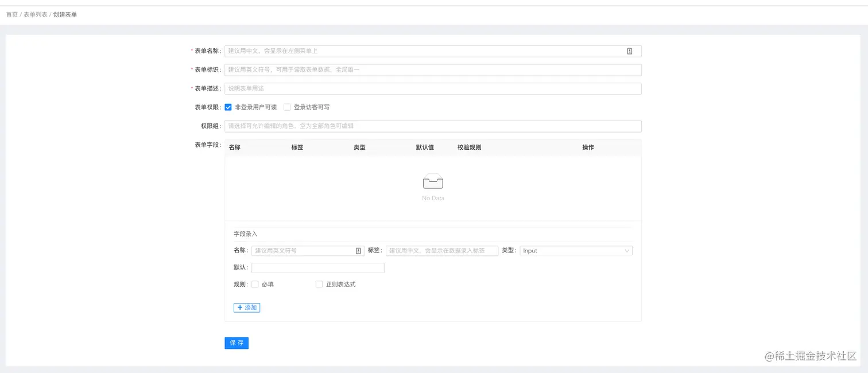The height and width of the screenshot is (373, 868).
Task: Click the 类型 table column header
Action: (360, 147)
